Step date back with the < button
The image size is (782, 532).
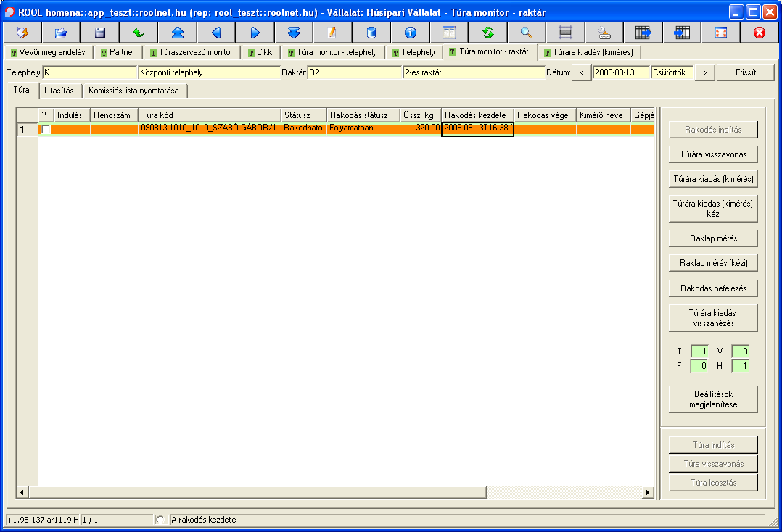click(581, 72)
